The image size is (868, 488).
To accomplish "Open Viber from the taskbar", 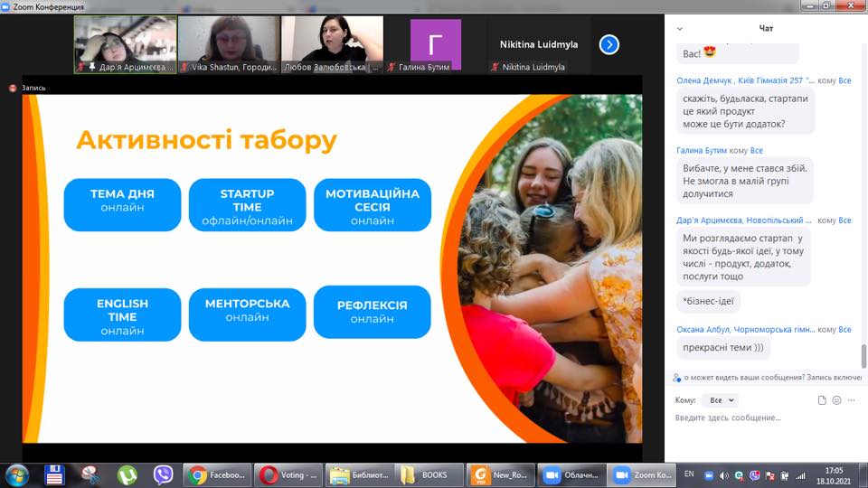I will [164, 474].
